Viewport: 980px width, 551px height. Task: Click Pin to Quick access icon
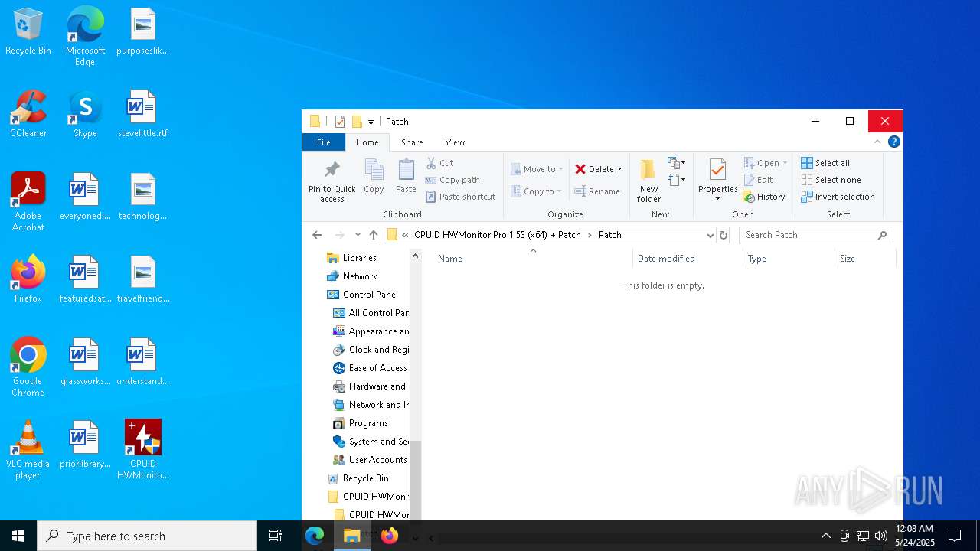332,170
